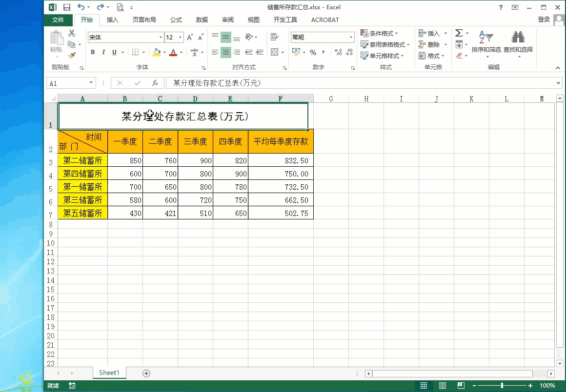This screenshot has height=392, width=566.
Task: Click the insert function fx icon
Action: 155,83
